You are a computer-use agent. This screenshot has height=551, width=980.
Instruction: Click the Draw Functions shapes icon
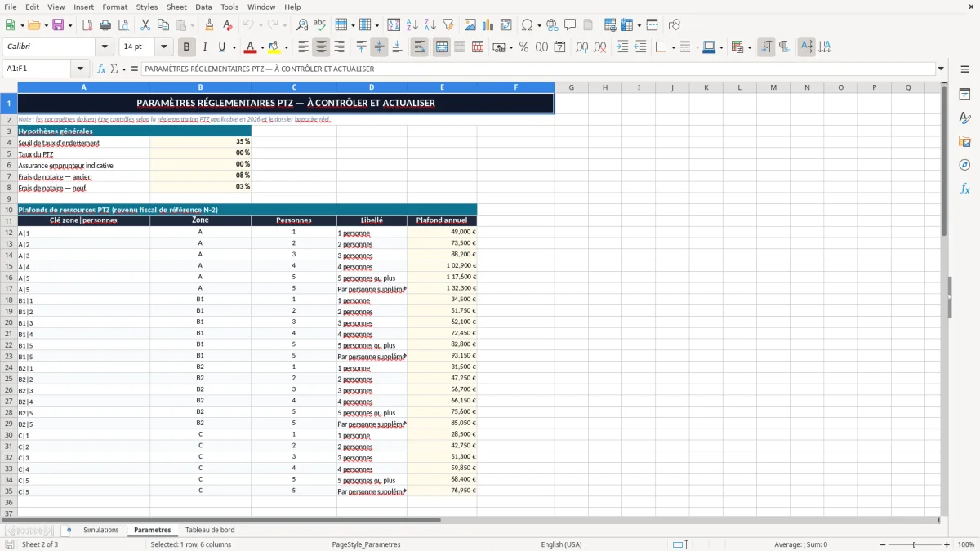coord(675,25)
